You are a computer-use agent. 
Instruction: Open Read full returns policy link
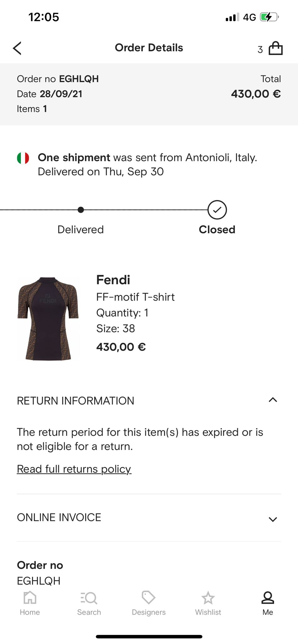pos(74,469)
